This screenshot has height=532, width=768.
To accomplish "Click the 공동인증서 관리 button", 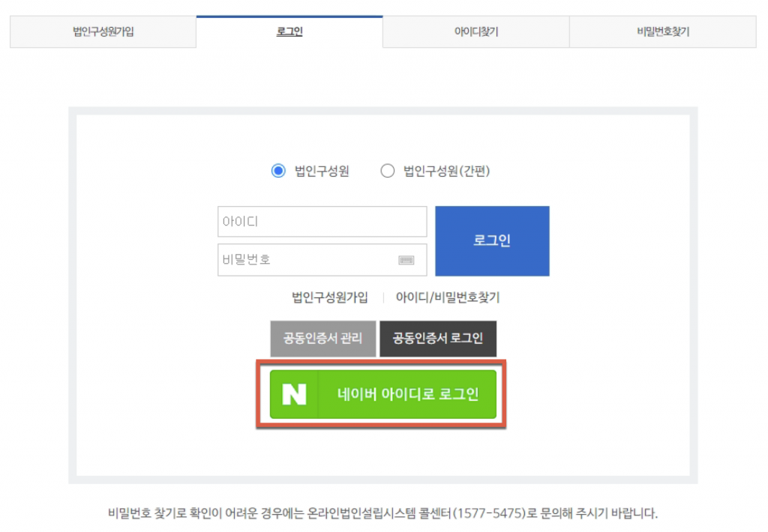I will pos(323,339).
